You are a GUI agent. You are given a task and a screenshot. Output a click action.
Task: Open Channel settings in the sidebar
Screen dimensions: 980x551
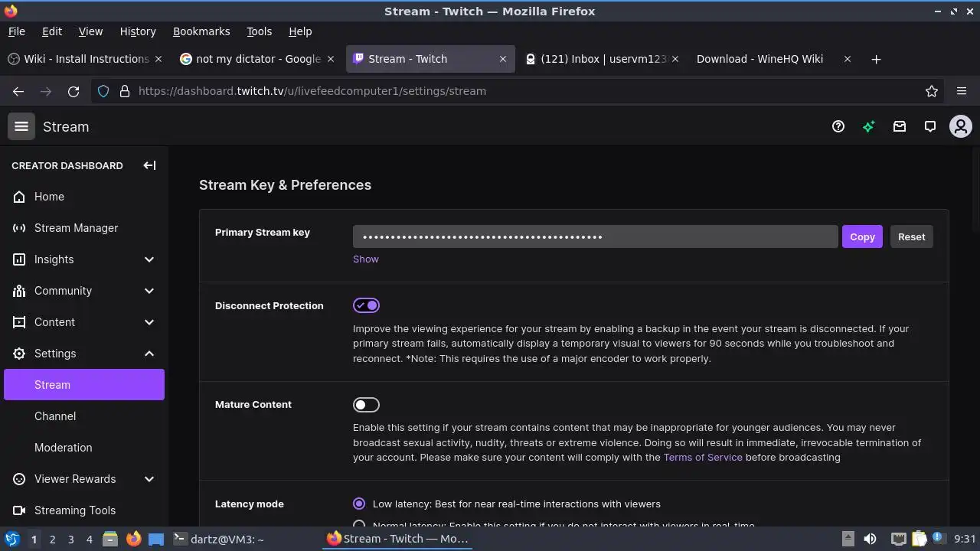coord(84,416)
